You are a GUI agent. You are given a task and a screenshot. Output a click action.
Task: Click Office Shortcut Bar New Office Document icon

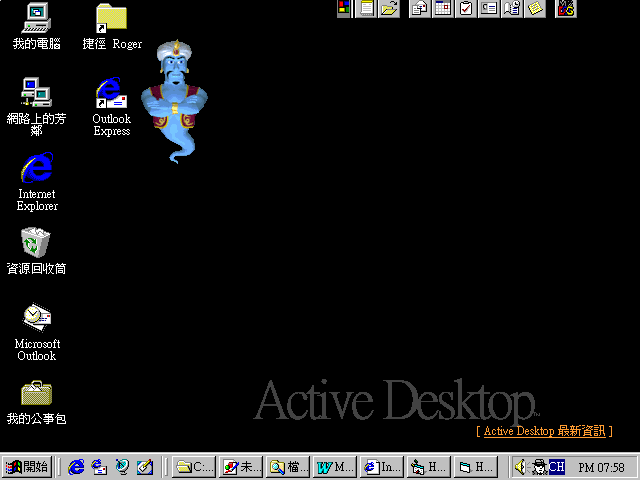367,9
